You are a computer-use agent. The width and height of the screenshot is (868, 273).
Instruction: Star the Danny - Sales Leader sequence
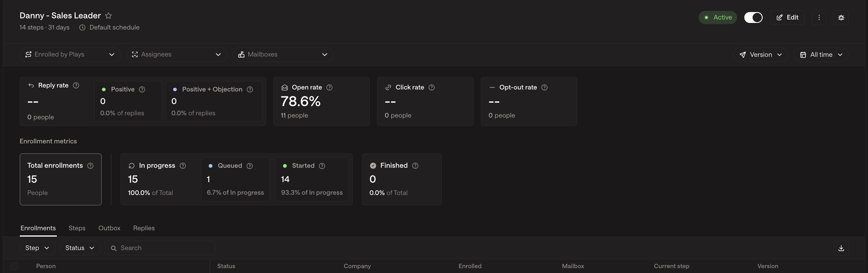click(x=108, y=16)
